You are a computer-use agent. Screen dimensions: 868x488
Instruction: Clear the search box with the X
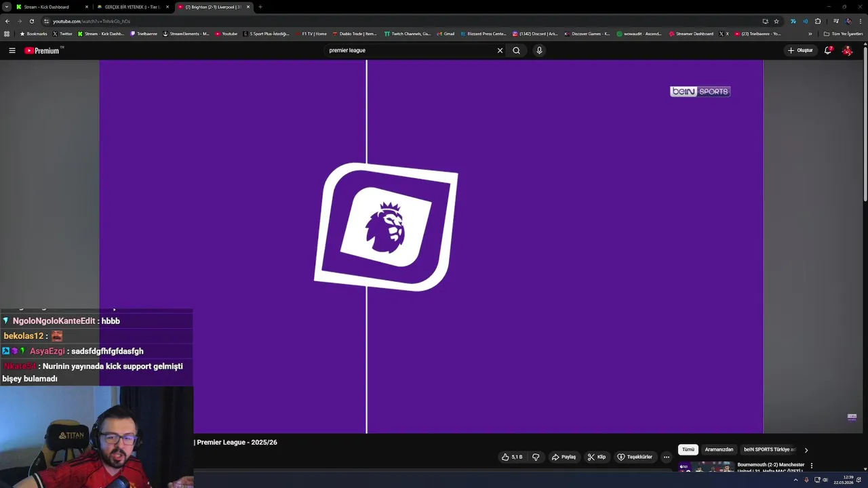tap(500, 50)
